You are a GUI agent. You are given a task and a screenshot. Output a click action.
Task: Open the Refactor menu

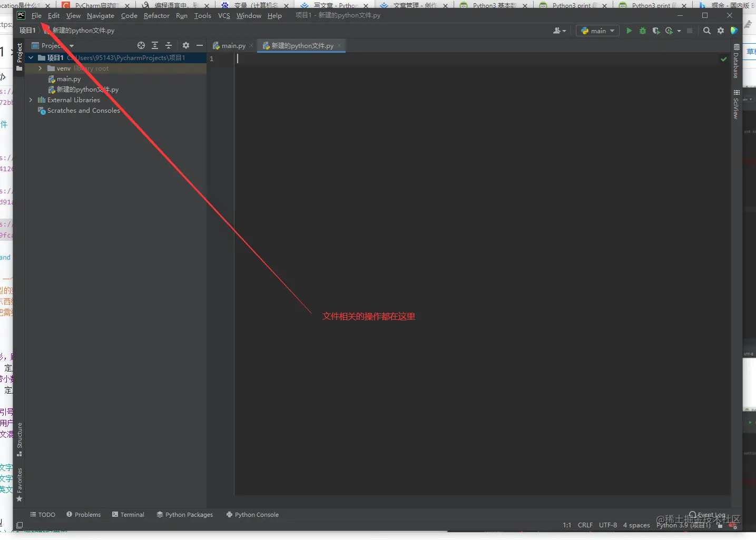pyautogui.click(x=156, y=16)
